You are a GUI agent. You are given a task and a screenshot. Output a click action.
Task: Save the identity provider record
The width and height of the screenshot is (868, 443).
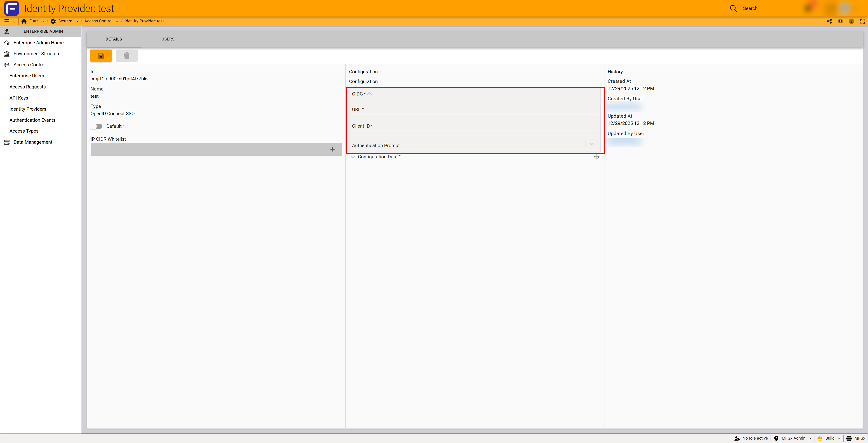coord(101,56)
